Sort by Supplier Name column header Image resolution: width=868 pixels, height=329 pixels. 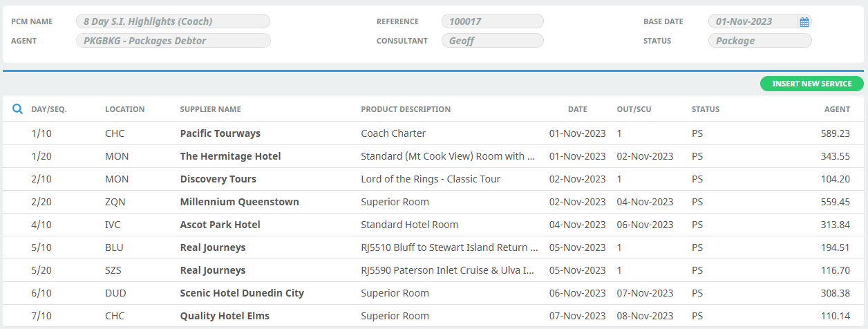210,109
